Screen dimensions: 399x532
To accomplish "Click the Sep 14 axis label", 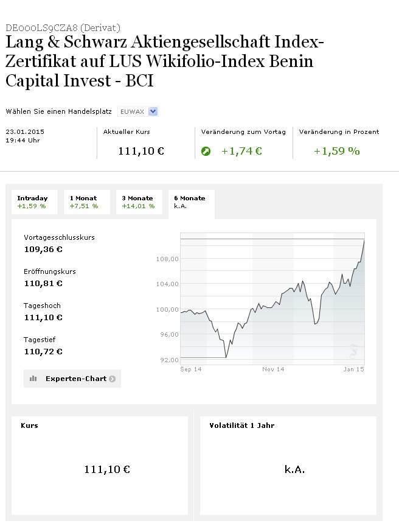I will (x=191, y=369).
